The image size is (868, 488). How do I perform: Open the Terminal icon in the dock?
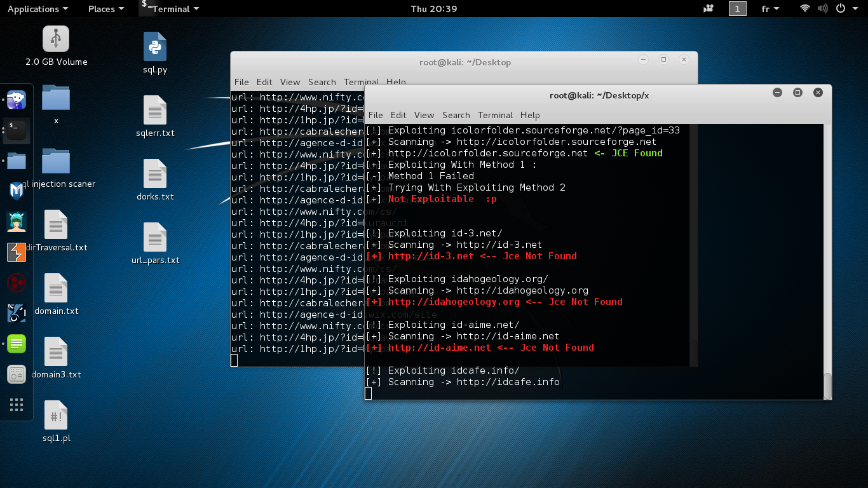[17, 130]
